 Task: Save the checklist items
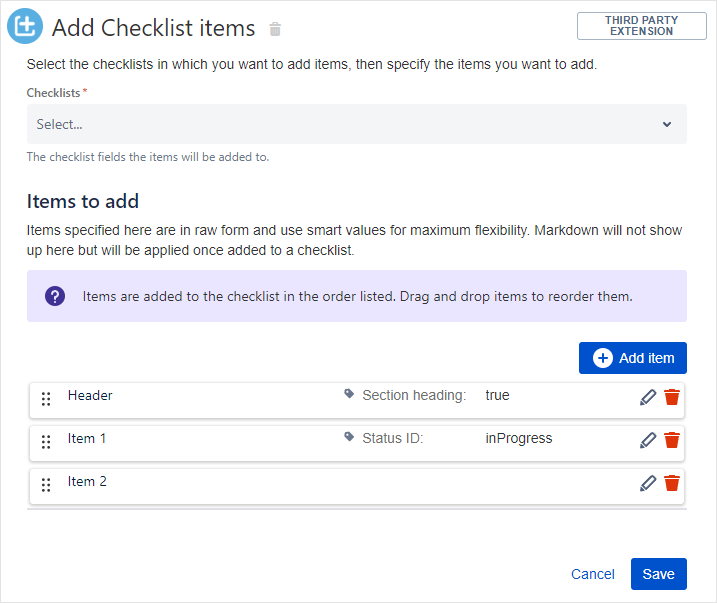point(658,574)
